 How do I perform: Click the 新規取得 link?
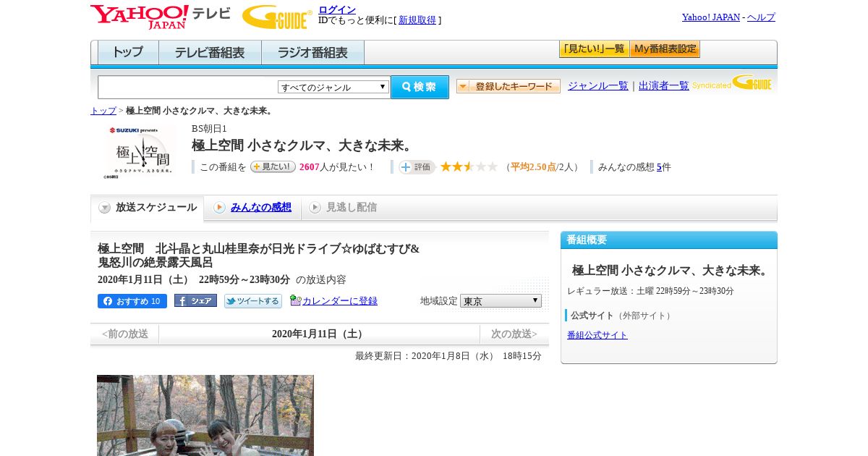point(417,20)
